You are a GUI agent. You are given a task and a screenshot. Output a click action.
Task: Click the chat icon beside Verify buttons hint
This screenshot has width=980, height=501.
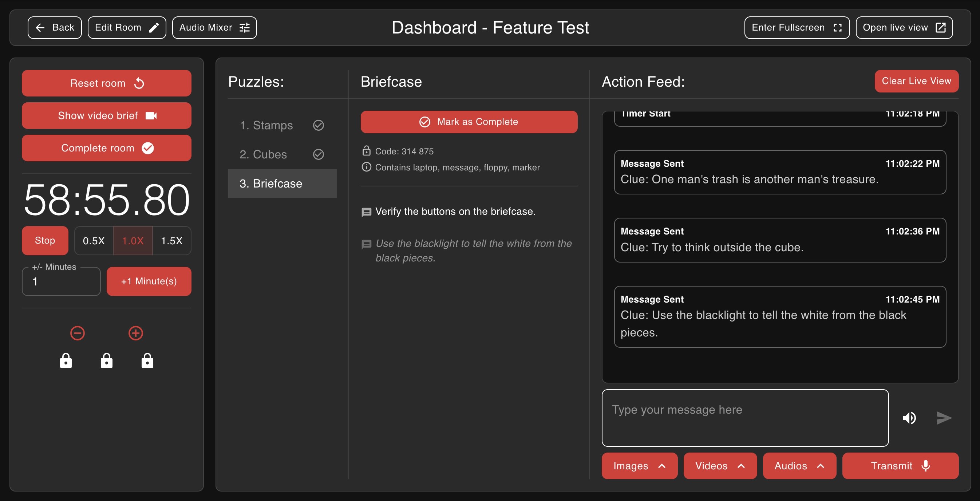[x=366, y=212]
